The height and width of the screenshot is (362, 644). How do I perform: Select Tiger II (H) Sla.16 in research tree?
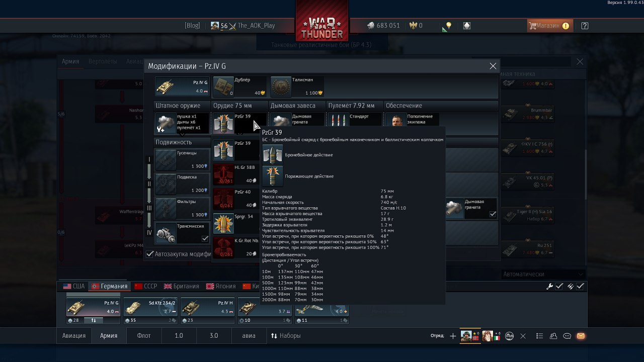(x=528, y=215)
